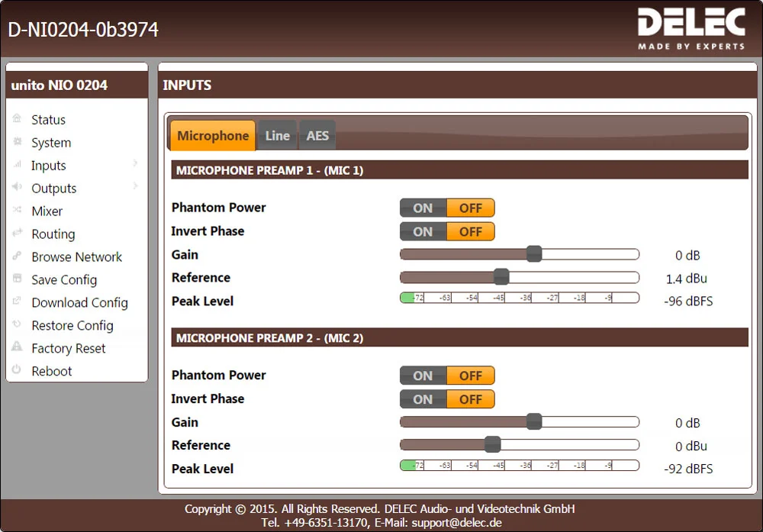Click the '-96 dBFS' peak value
Image resolution: width=763 pixels, height=532 pixels.
tap(688, 301)
